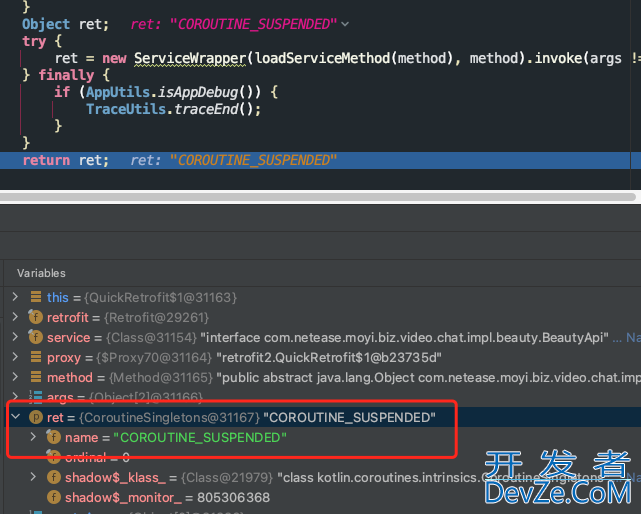Viewport: 641px width, 514px height.
Task: Click the method variable icon
Action: click(x=36, y=377)
